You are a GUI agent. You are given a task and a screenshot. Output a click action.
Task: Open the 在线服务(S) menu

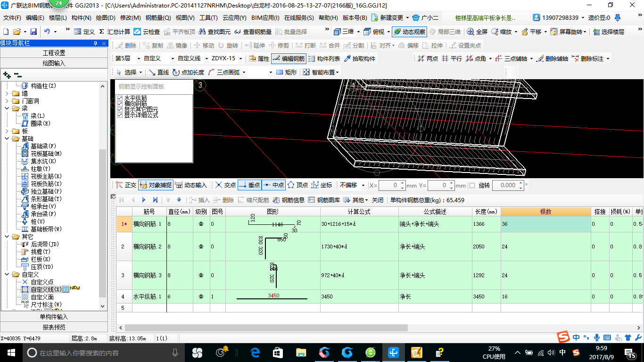click(299, 18)
